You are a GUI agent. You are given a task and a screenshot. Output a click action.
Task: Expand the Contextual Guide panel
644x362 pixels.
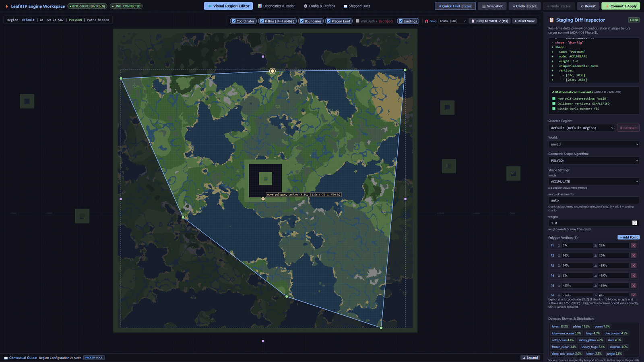pyautogui.click(x=530, y=358)
